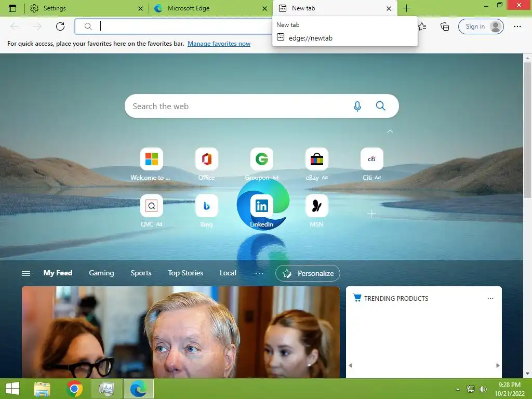The height and width of the screenshot is (399, 532).
Task: Switch to the Settings tab
Action: (x=86, y=8)
